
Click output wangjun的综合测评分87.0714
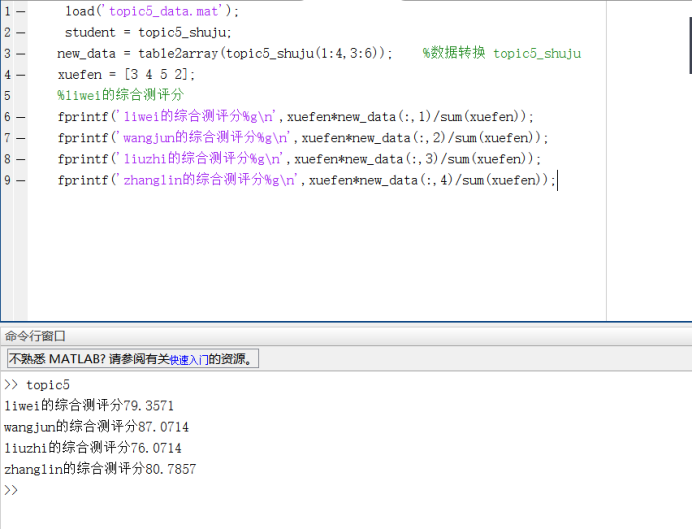(96, 427)
